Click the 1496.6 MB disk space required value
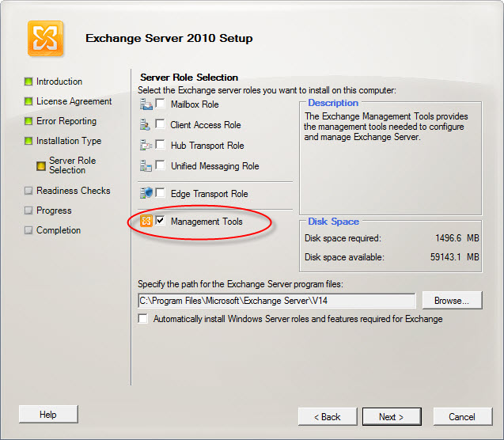Viewport: 504px width, 440px height. 457,238
